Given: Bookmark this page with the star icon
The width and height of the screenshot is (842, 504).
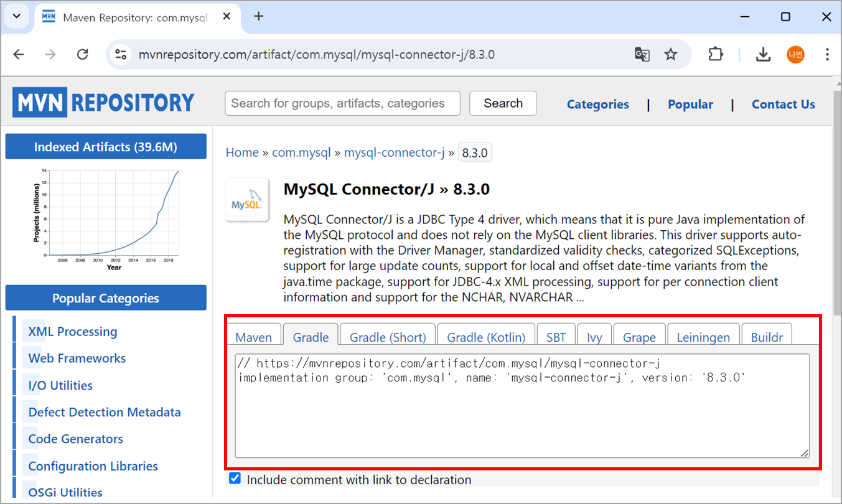Looking at the screenshot, I should coord(670,55).
